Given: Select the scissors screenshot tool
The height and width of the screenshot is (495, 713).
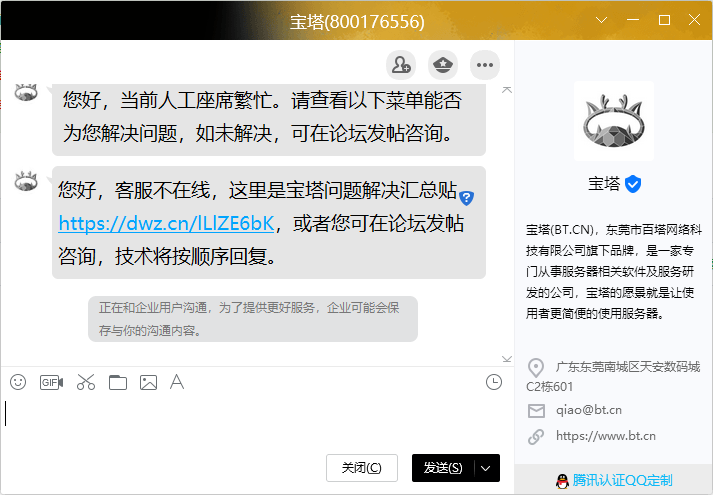Looking at the screenshot, I should point(86,382).
